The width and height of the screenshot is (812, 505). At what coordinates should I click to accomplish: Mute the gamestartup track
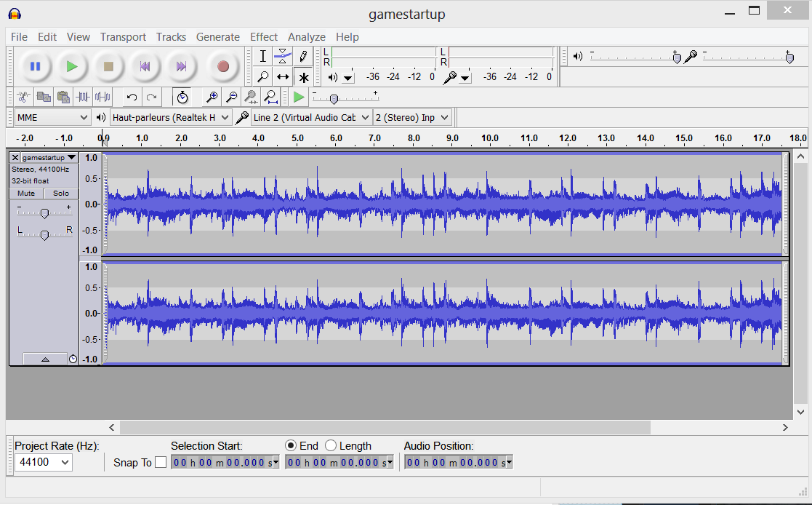tap(26, 194)
